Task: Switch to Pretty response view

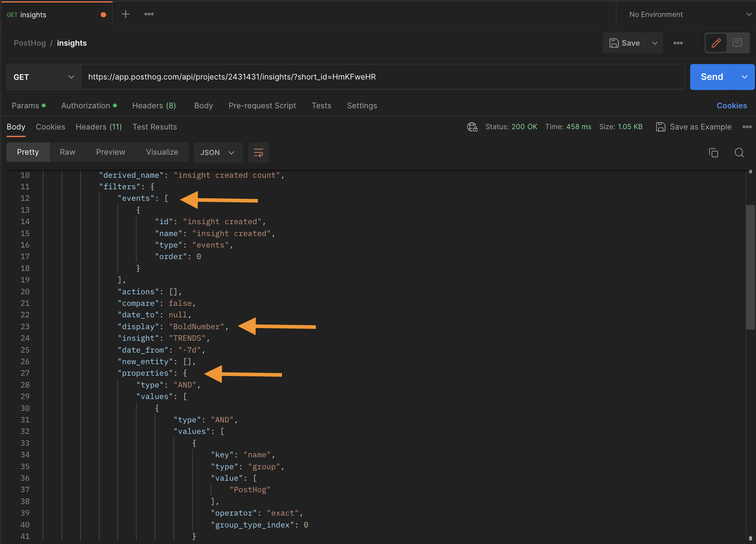Action: [x=28, y=152]
